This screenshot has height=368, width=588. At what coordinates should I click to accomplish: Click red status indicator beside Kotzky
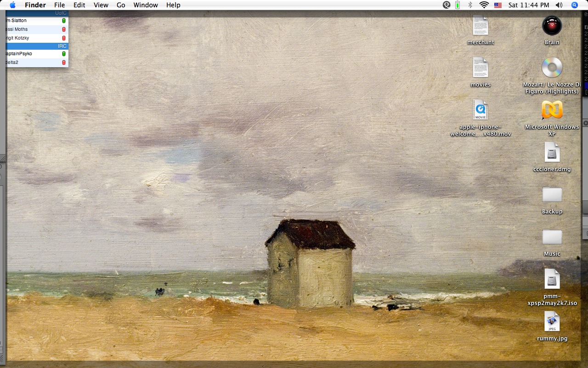[64, 38]
